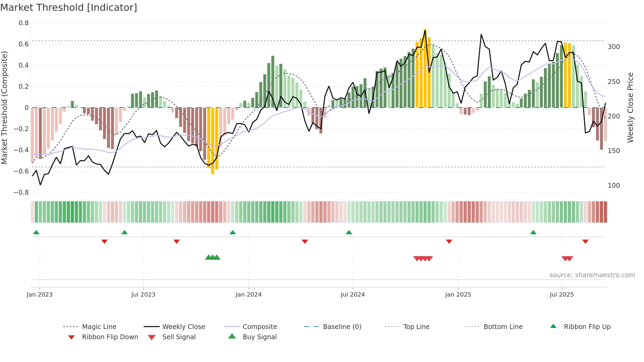Viewport: 644px width, 362px height.
Task: Click the green Buy Signal triangle cluster, late 2023
Action: (x=213, y=257)
